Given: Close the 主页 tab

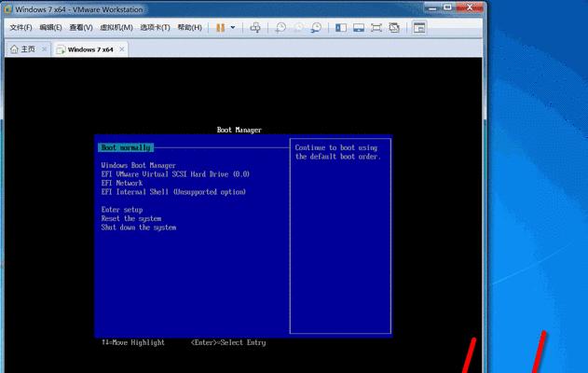Looking at the screenshot, I should pyautogui.click(x=44, y=49).
